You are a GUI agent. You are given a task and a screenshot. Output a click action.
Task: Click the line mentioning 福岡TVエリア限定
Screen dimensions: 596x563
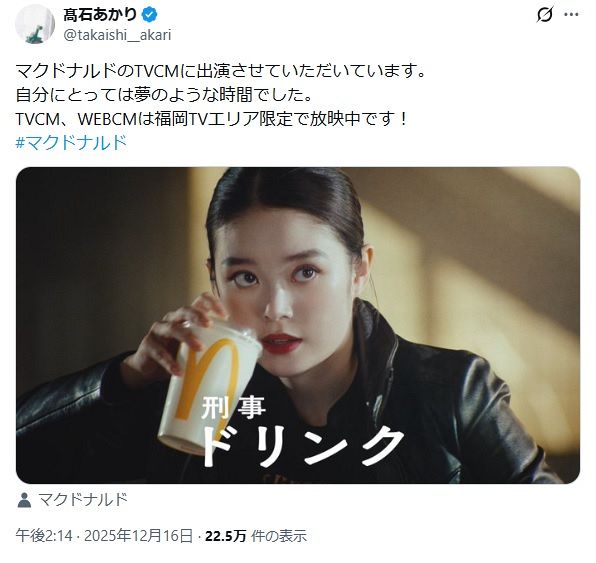(212, 119)
